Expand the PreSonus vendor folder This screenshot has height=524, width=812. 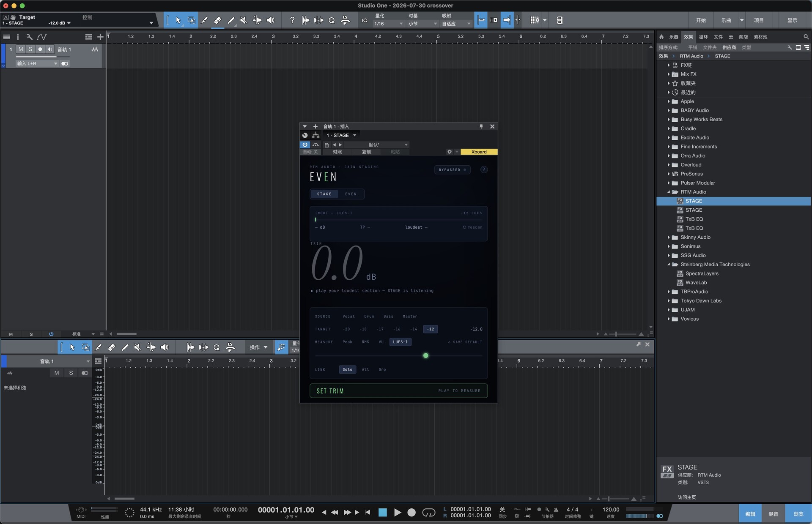tap(669, 174)
